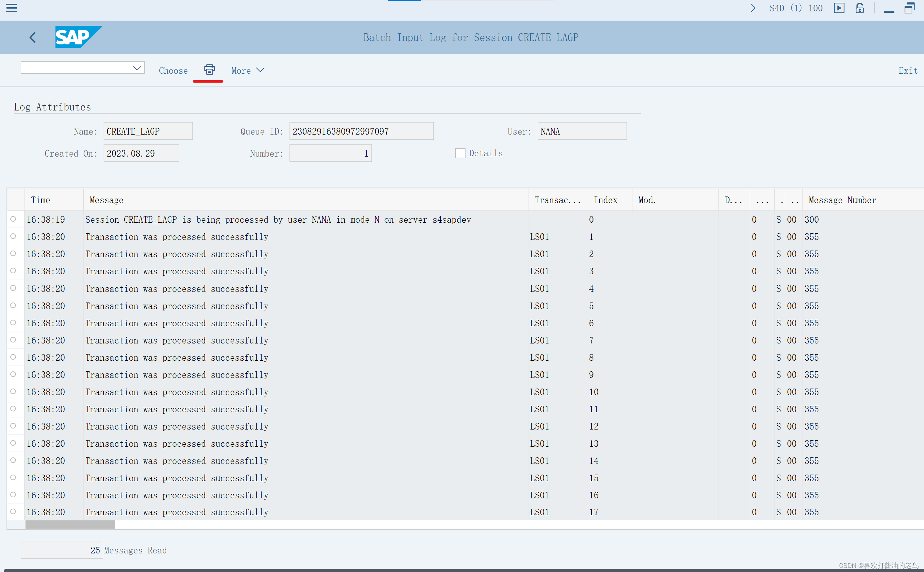Click the horizontal scrollbar thumb below table
The image size is (924, 572).
[70, 525]
